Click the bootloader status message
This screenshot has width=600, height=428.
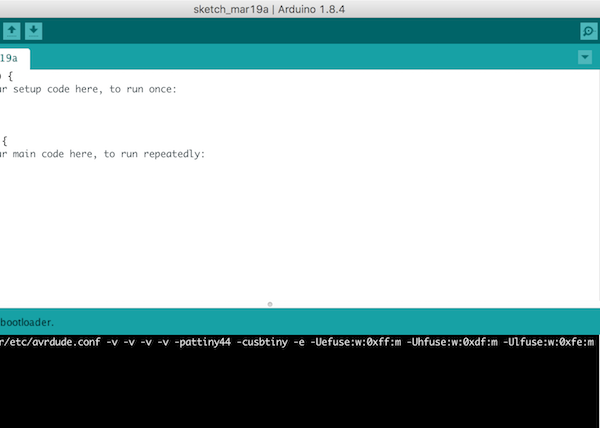point(27,322)
